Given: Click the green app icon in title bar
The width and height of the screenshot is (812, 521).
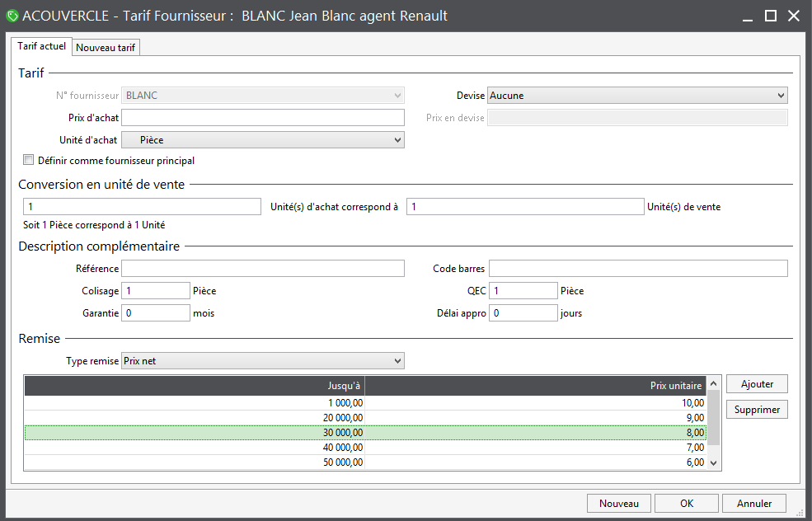Looking at the screenshot, I should pos(12,16).
